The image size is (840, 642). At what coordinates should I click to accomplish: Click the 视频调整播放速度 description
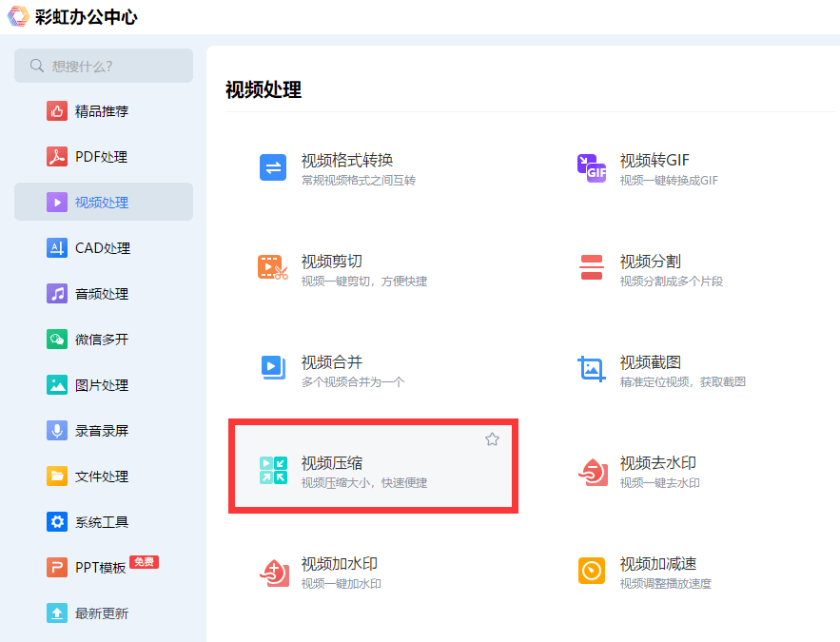tap(665, 584)
